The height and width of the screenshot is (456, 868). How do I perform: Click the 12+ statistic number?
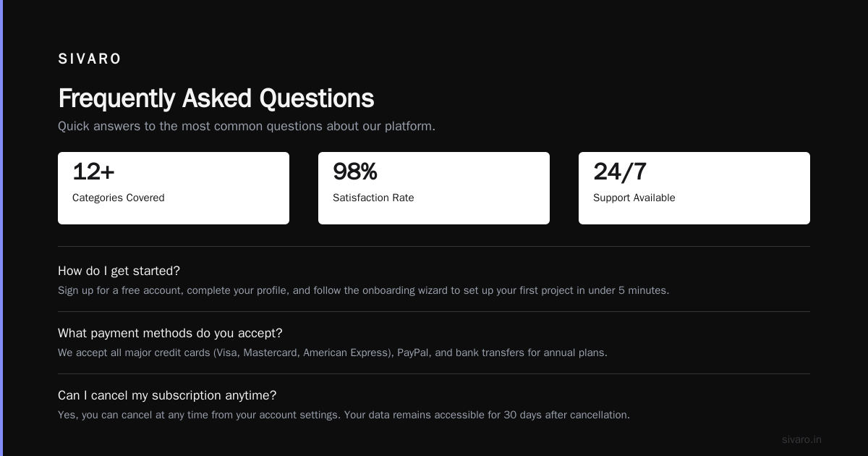coord(93,172)
